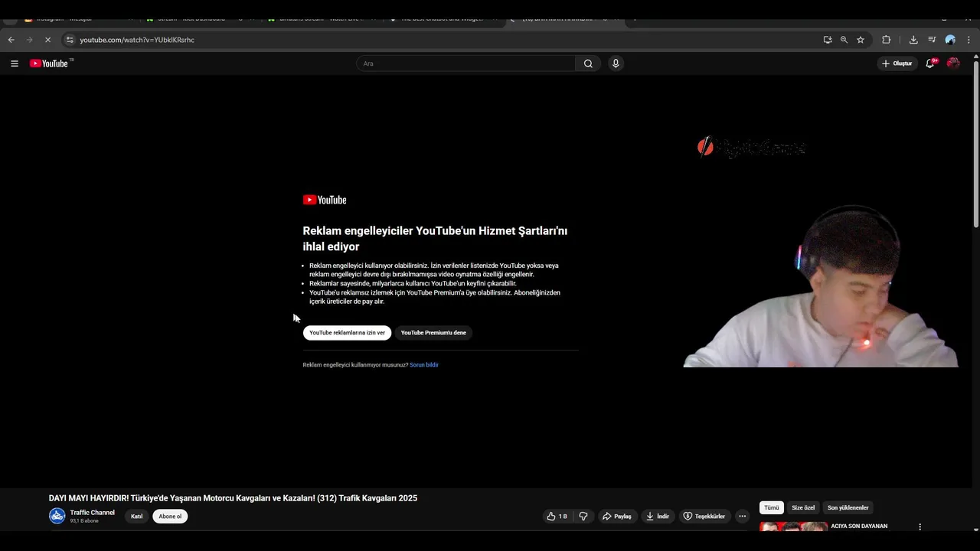Select the 'Son yüklenenler' filter chip
980x551 pixels.
point(848,507)
